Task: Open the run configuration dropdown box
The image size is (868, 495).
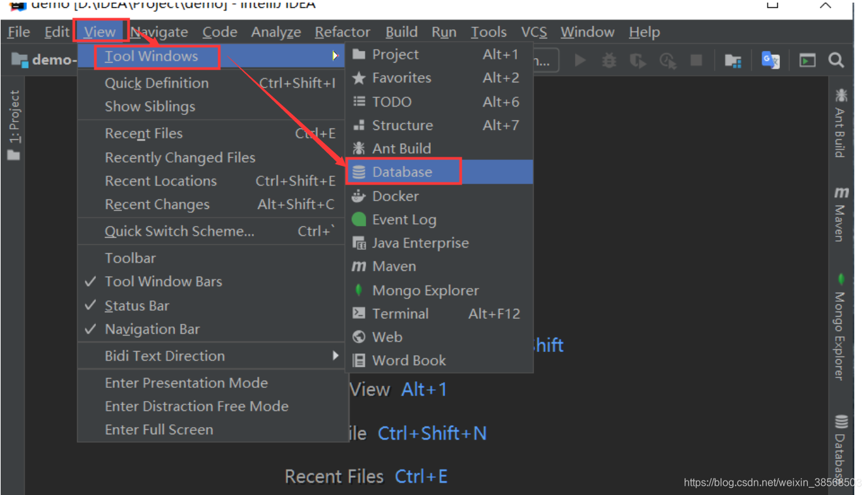Action: pyautogui.click(x=546, y=61)
